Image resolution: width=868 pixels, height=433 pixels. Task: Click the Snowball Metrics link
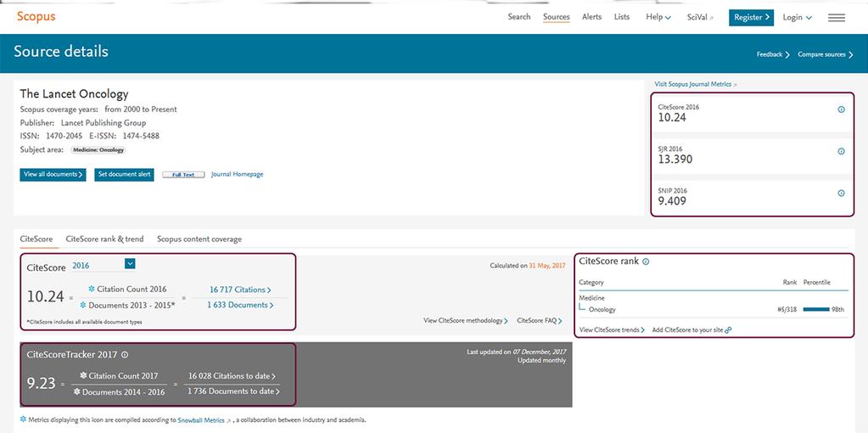(201, 420)
